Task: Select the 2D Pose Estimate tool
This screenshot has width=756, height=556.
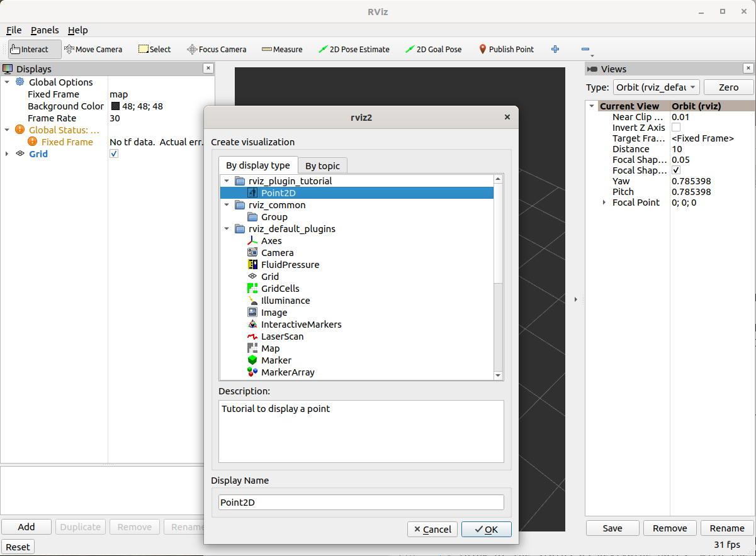Action: tap(354, 49)
